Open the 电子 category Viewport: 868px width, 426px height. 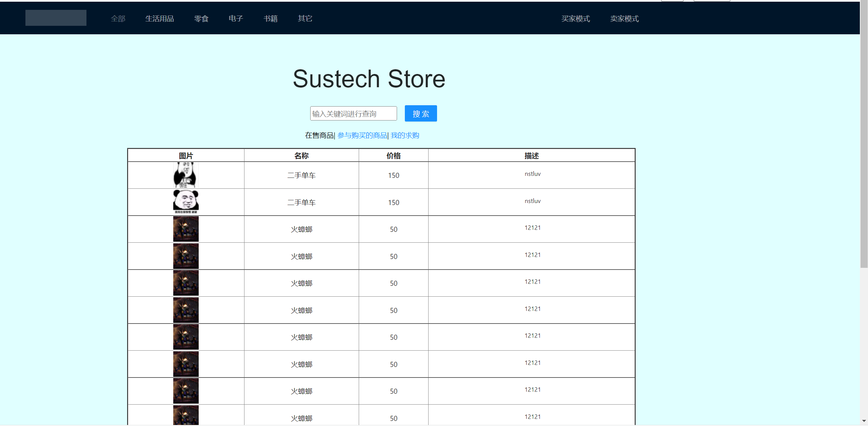pyautogui.click(x=236, y=19)
